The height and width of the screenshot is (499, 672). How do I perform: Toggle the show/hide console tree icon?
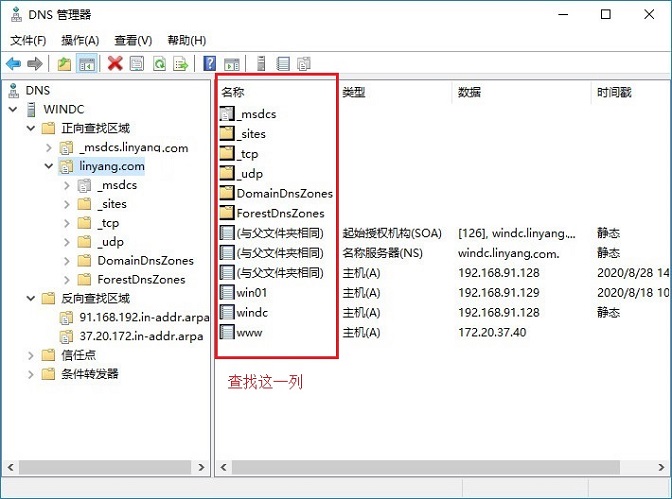(x=87, y=64)
